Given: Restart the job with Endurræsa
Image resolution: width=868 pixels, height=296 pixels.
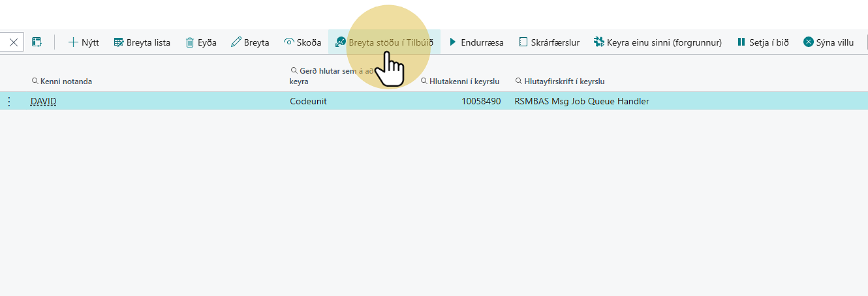Looking at the screenshot, I should click(x=476, y=42).
